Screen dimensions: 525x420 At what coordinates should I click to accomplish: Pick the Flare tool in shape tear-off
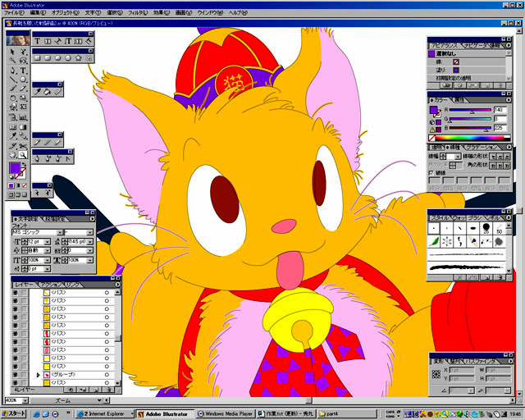pos(89,58)
